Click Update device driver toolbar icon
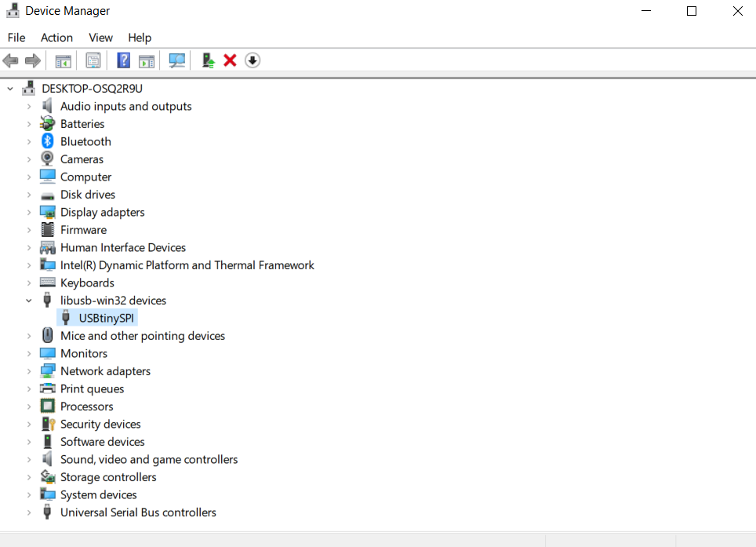Image resolution: width=756 pixels, height=547 pixels. pos(208,60)
